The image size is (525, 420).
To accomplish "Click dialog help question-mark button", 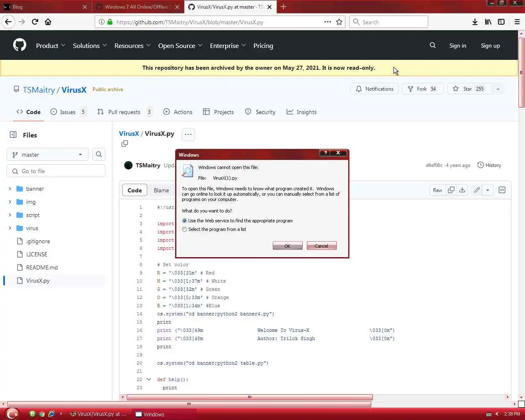I will pyautogui.click(x=325, y=153).
